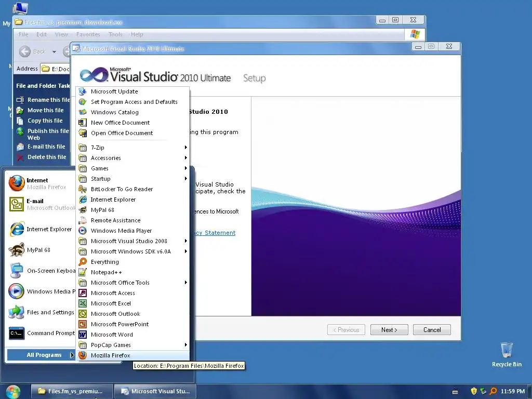Launch Microsoft Word
Viewport: 532px width, 399px height.
(132, 335)
